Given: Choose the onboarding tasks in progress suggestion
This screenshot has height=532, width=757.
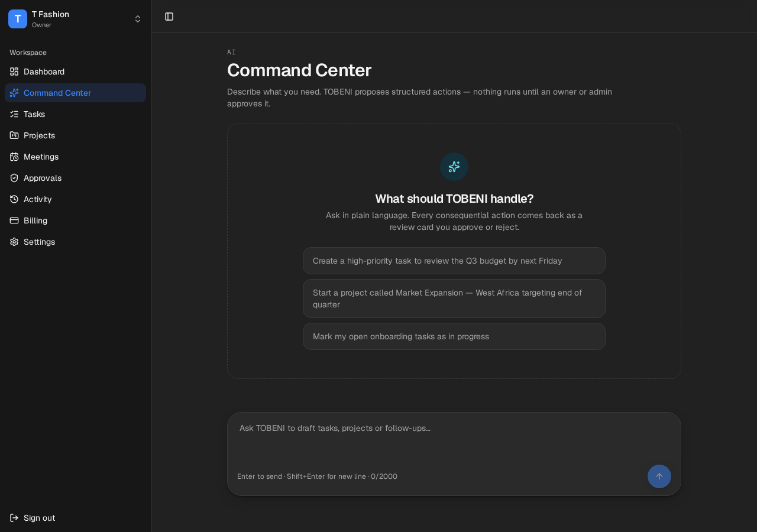Looking at the screenshot, I should [454, 336].
